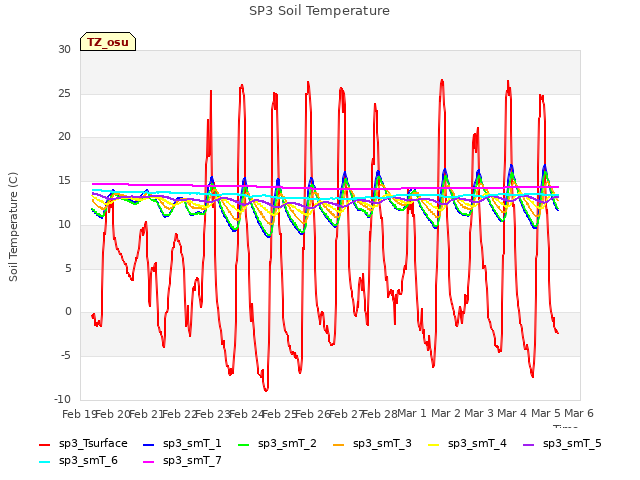Click the Mar 1 x-axis tick label
Viewport: 640px width, 480px height.
tap(412, 413)
